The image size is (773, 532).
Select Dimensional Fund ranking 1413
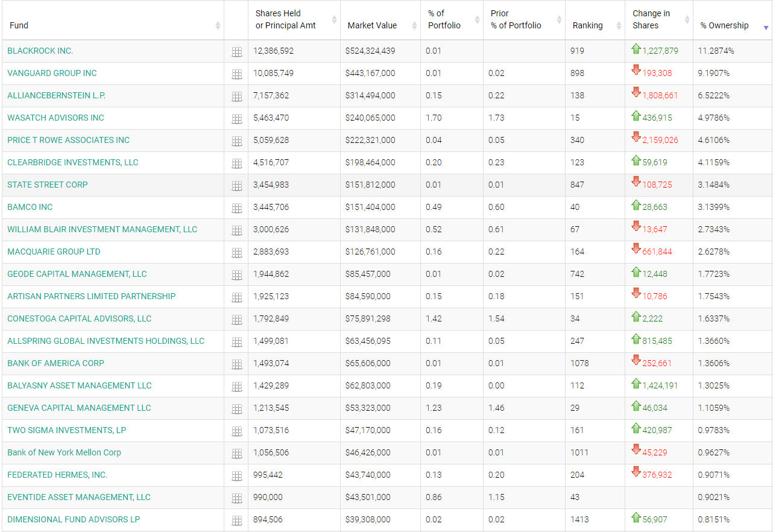[x=579, y=519]
